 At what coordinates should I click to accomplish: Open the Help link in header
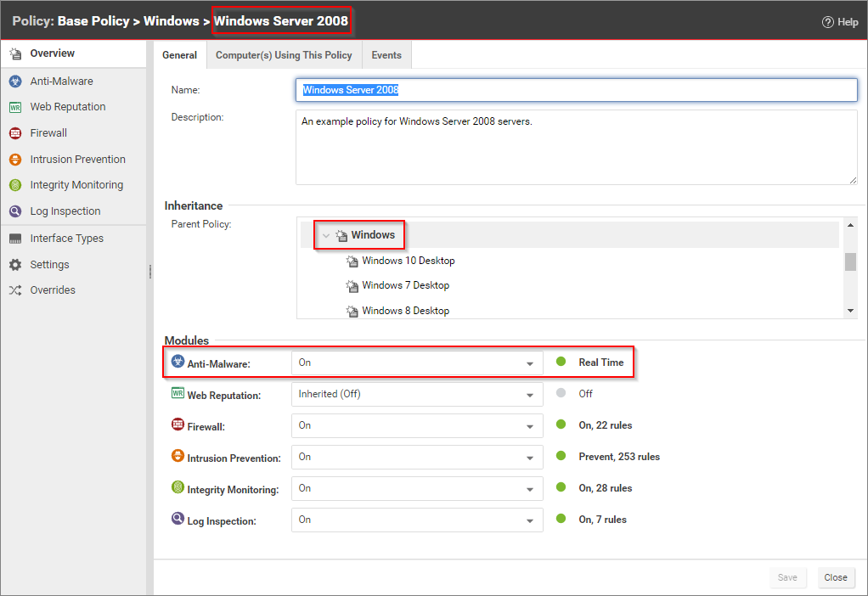(840, 22)
